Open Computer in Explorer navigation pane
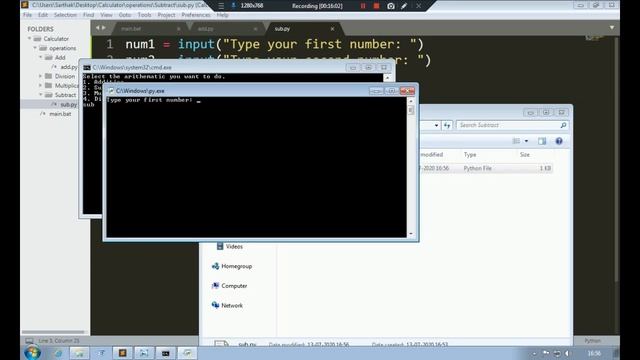 pyautogui.click(x=234, y=286)
